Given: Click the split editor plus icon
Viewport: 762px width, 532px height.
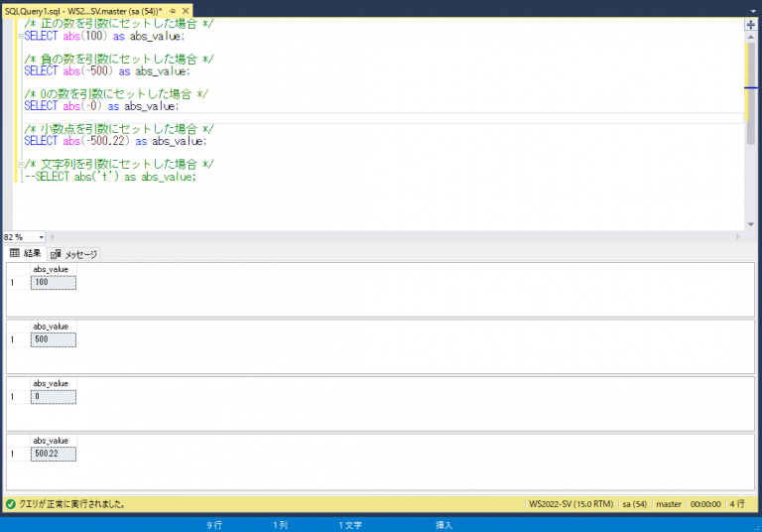Looking at the screenshot, I should click(751, 25).
